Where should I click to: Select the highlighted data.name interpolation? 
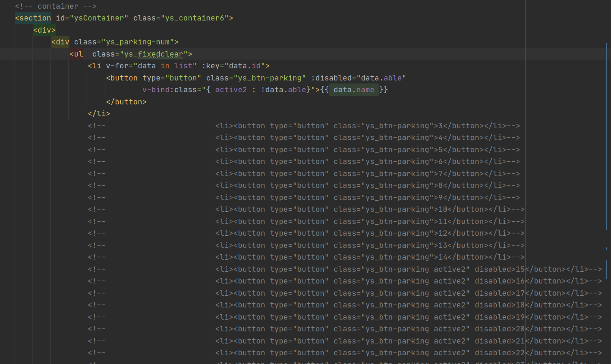click(354, 90)
